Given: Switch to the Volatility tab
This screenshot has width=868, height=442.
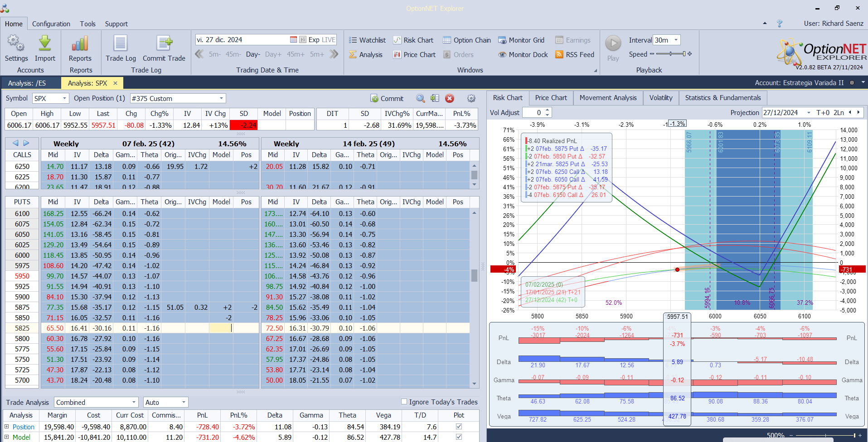Looking at the screenshot, I should pos(660,98).
